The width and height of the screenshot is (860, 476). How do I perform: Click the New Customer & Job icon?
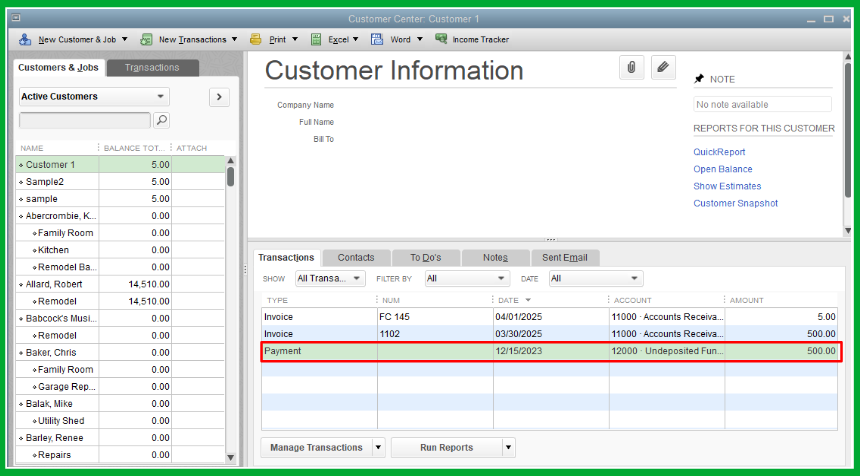[x=25, y=40]
